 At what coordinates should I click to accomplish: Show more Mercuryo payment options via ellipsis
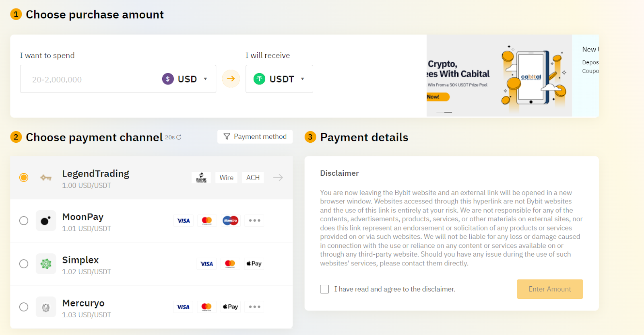point(254,307)
